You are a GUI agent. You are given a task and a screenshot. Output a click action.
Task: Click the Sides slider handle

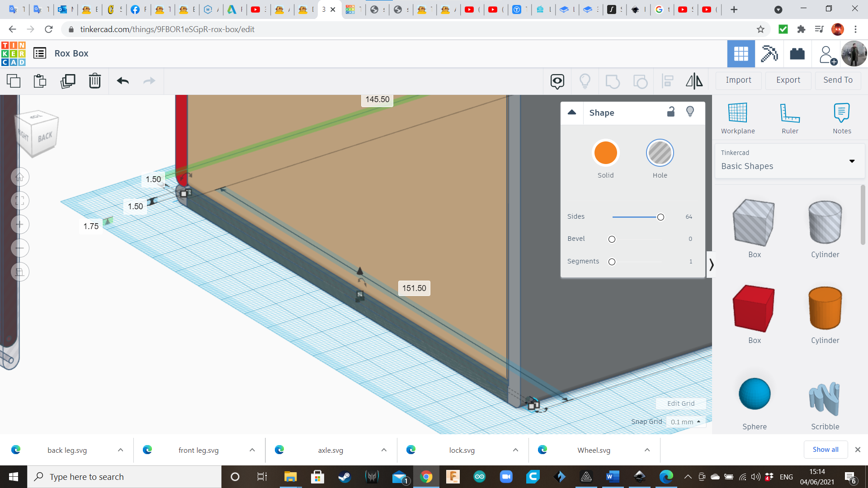tap(660, 217)
